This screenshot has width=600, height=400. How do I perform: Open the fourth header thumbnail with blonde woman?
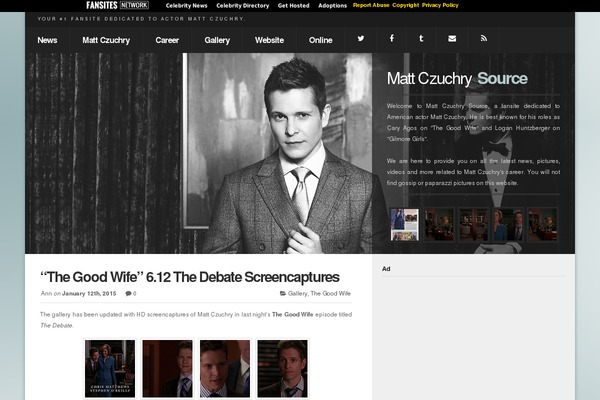(508, 225)
